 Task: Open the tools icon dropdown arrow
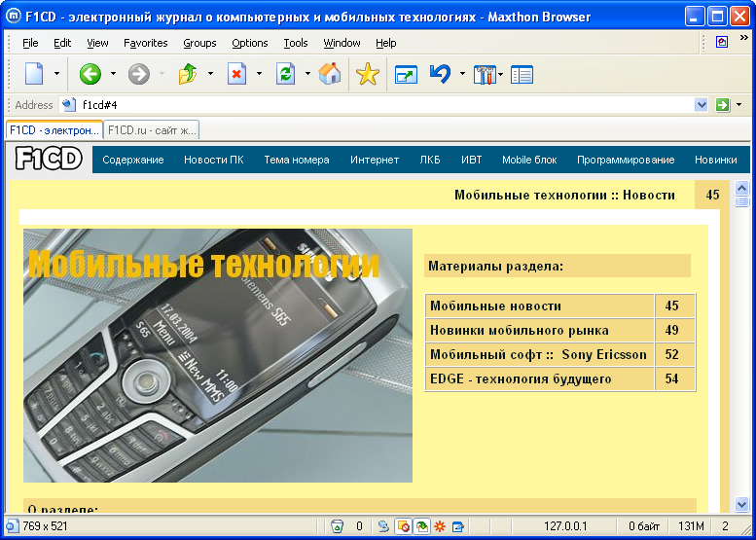tap(500, 74)
